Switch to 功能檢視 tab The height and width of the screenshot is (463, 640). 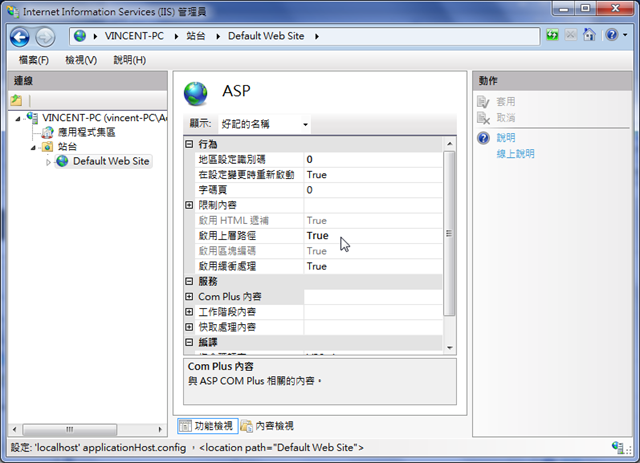(207, 426)
